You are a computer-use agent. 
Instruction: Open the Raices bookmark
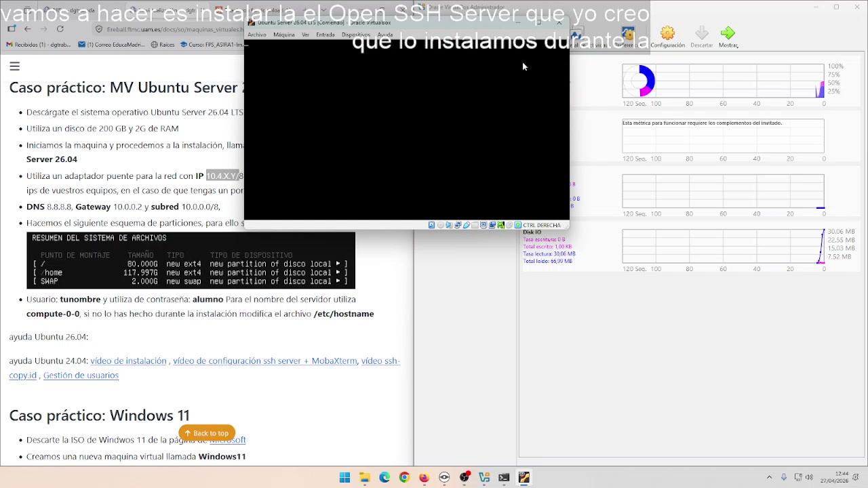point(163,45)
